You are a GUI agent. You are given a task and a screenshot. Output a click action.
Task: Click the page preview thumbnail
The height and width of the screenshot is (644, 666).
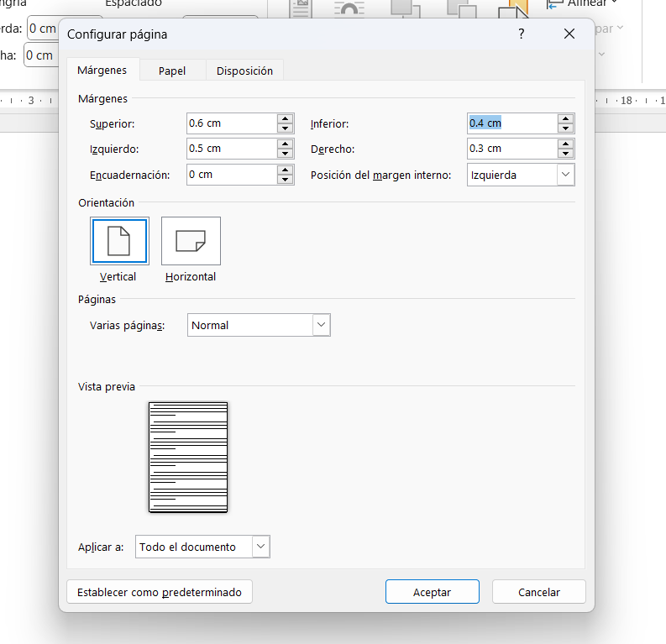188,458
